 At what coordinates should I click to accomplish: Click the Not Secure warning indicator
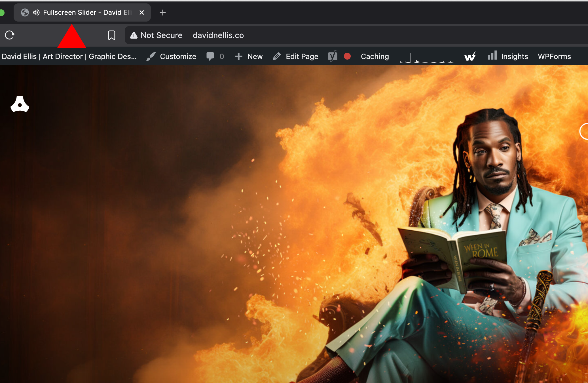point(156,35)
